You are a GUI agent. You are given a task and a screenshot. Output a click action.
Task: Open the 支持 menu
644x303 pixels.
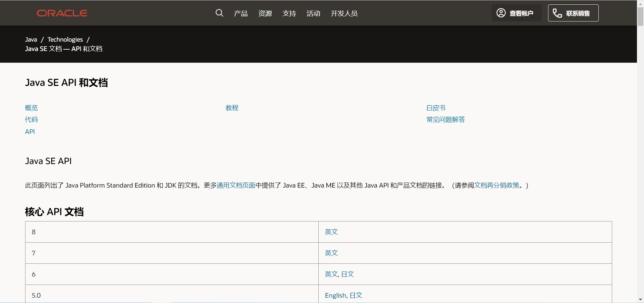click(x=289, y=13)
